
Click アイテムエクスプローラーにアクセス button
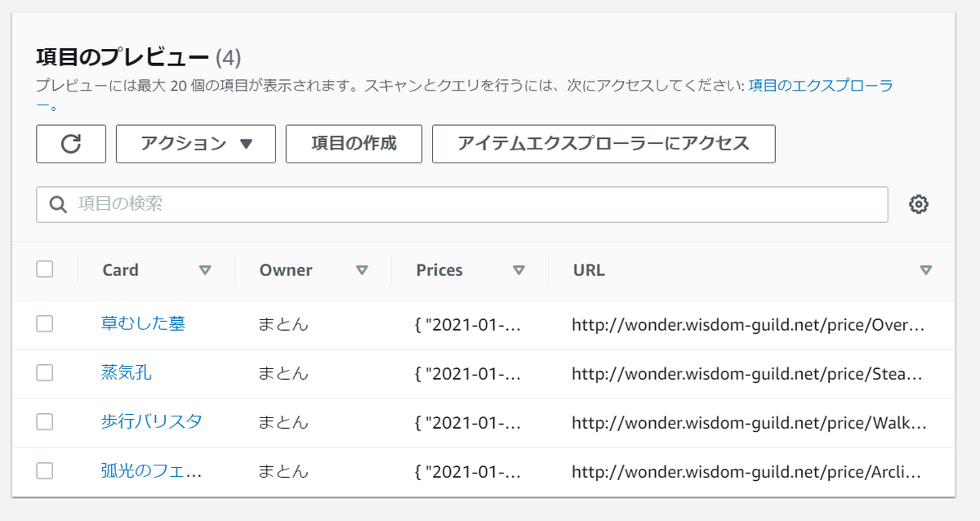[x=604, y=144]
